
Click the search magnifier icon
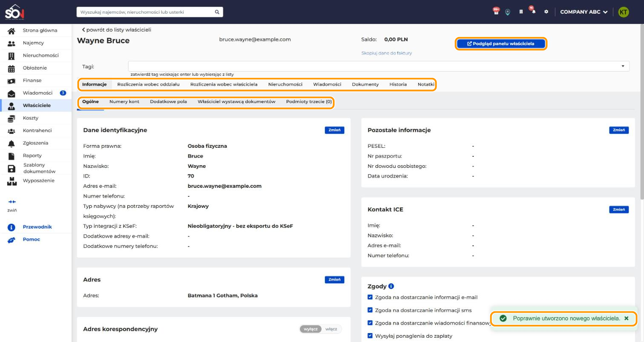tap(217, 12)
